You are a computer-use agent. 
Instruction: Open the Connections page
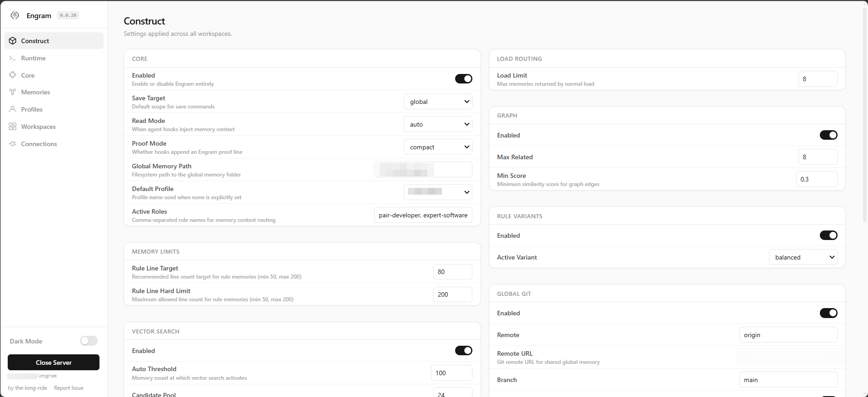click(54, 144)
